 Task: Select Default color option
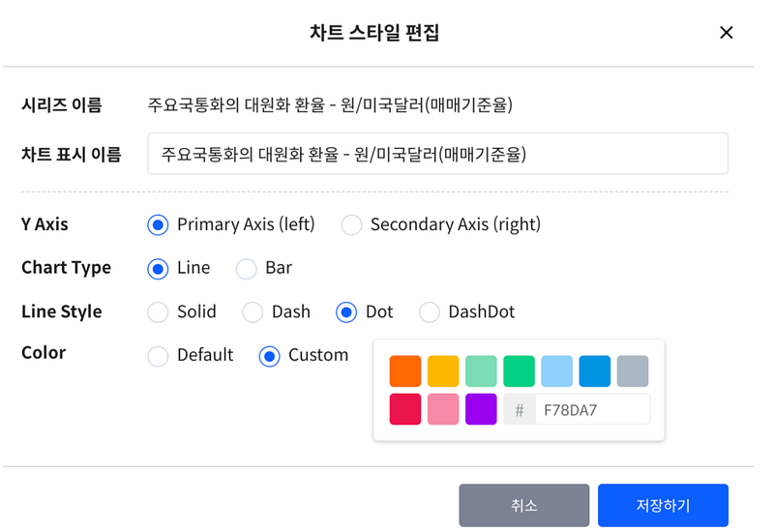(158, 356)
